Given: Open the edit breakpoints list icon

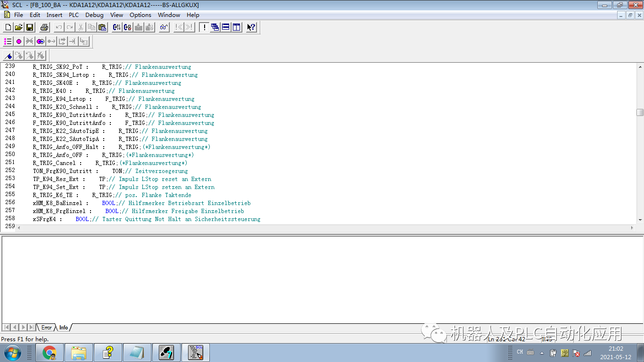Looking at the screenshot, I should pos(8,41).
